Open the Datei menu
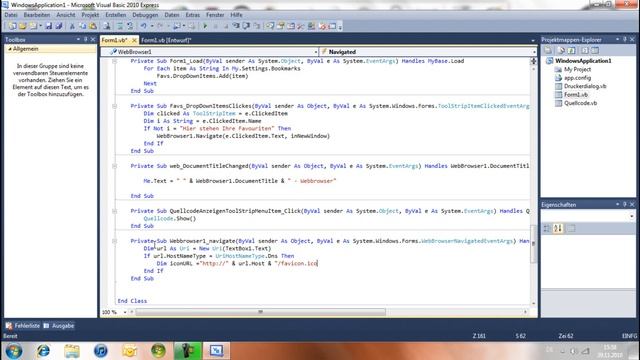The height and width of the screenshot is (360, 640). click(x=11, y=15)
